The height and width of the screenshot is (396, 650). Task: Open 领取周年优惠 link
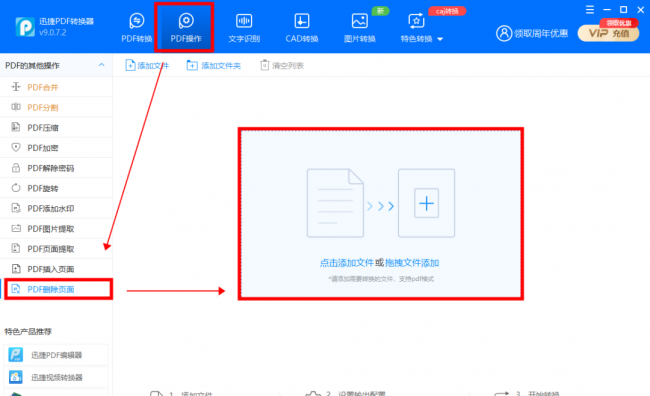click(x=541, y=34)
